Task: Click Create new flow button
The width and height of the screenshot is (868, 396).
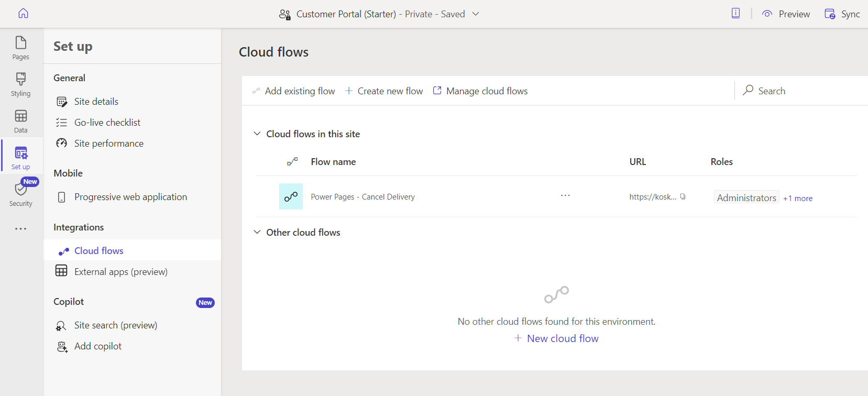Action: point(384,91)
